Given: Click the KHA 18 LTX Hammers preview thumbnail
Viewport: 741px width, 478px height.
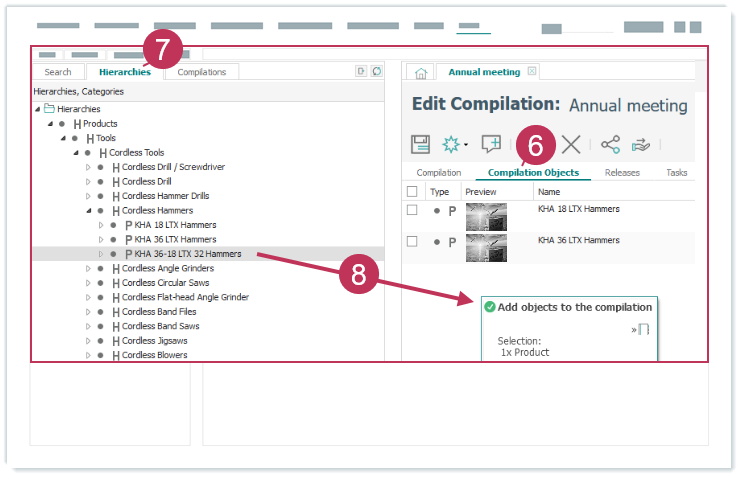Looking at the screenshot, I should [x=486, y=217].
